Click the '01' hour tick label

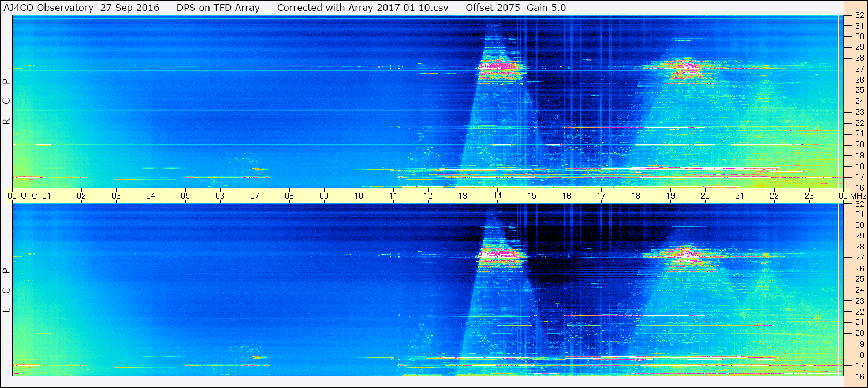point(47,196)
